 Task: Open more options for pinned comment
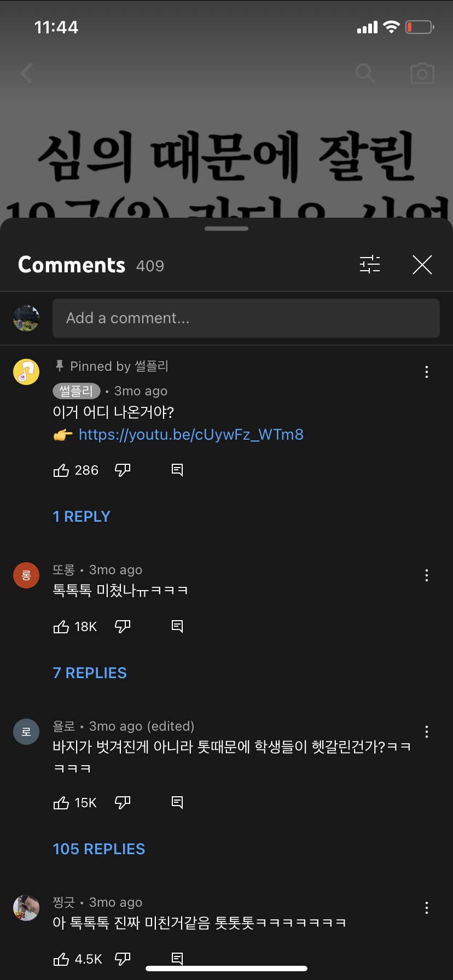click(427, 372)
